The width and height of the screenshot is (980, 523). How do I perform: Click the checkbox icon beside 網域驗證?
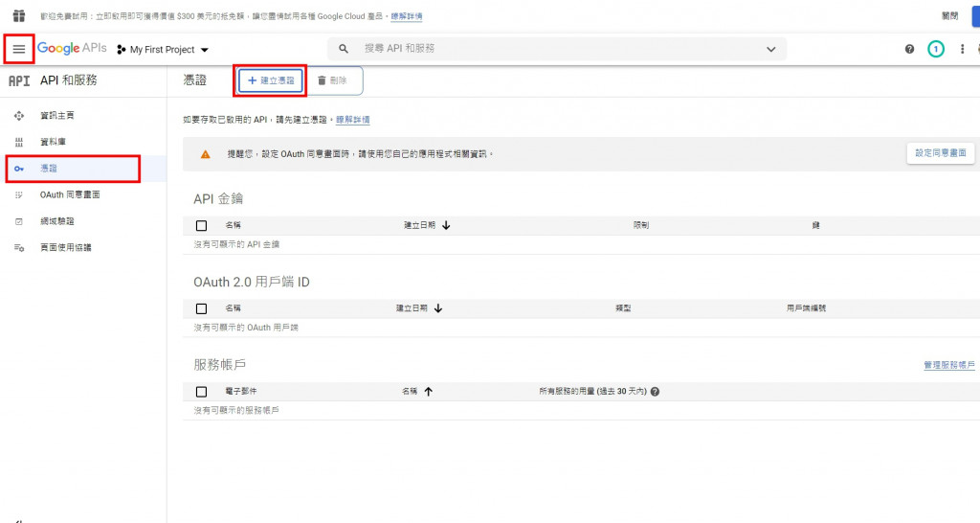[x=19, y=221]
